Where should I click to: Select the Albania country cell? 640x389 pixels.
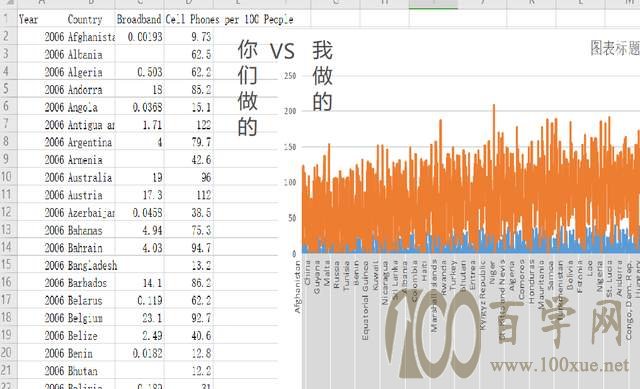(x=91, y=55)
